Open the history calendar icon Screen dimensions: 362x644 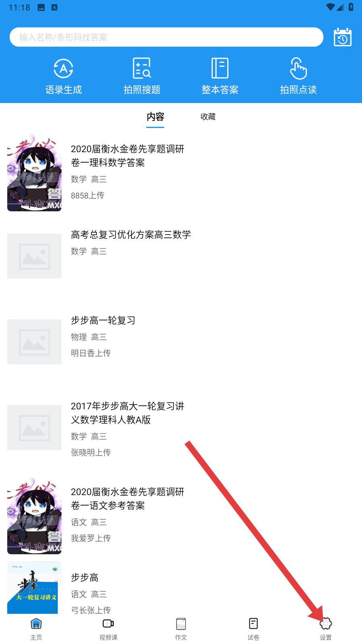343,37
